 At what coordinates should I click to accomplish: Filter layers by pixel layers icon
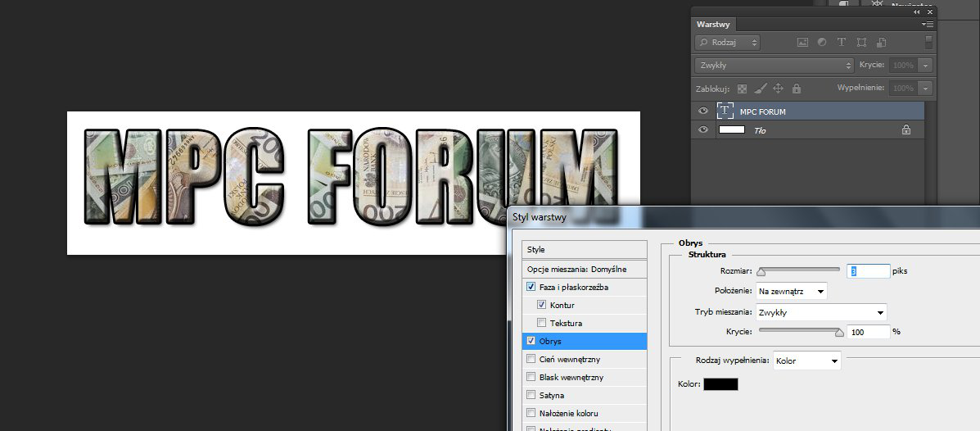tap(803, 43)
